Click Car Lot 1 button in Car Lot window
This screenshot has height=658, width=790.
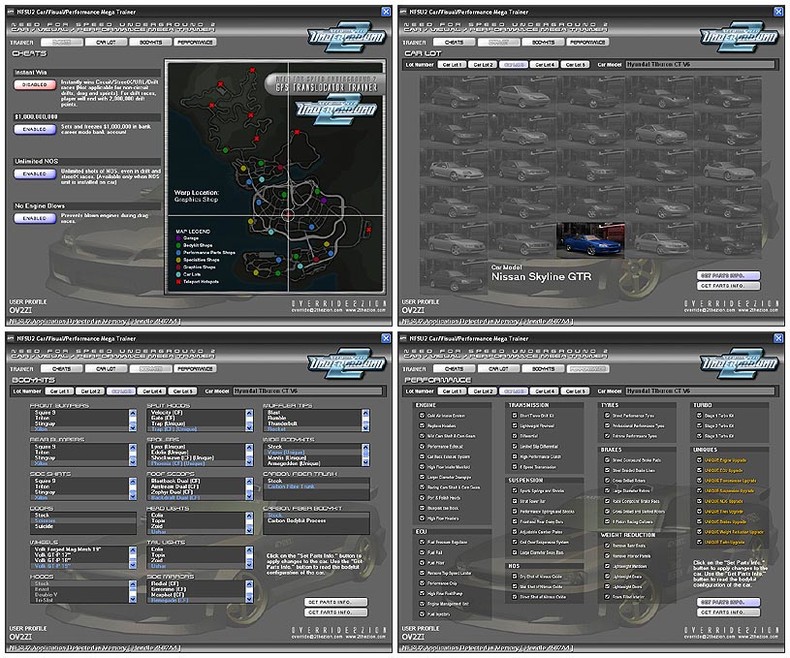click(451, 64)
